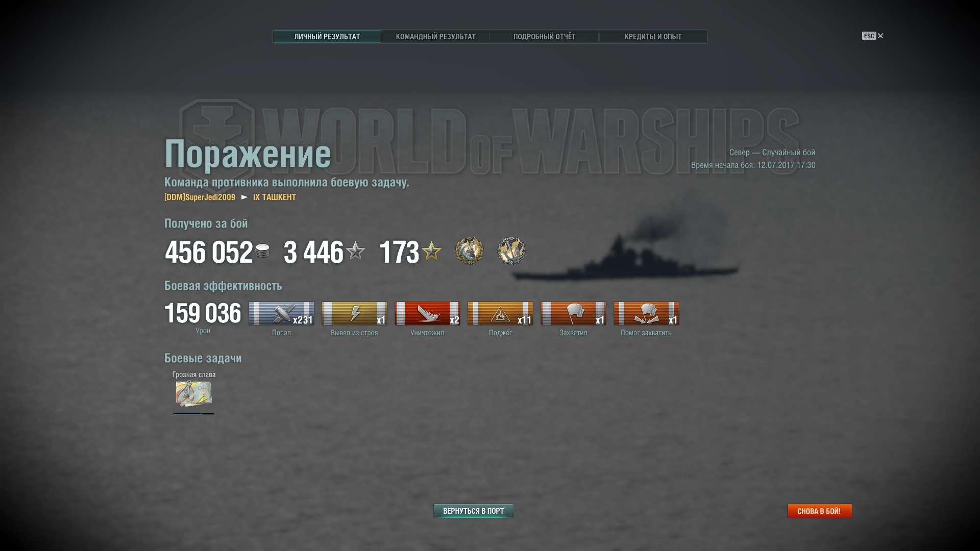Image resolution: width=980 pixels, height=551 pixels.
Task: Open the Кредиты и опыт tab
Action: tap(653, 36)
